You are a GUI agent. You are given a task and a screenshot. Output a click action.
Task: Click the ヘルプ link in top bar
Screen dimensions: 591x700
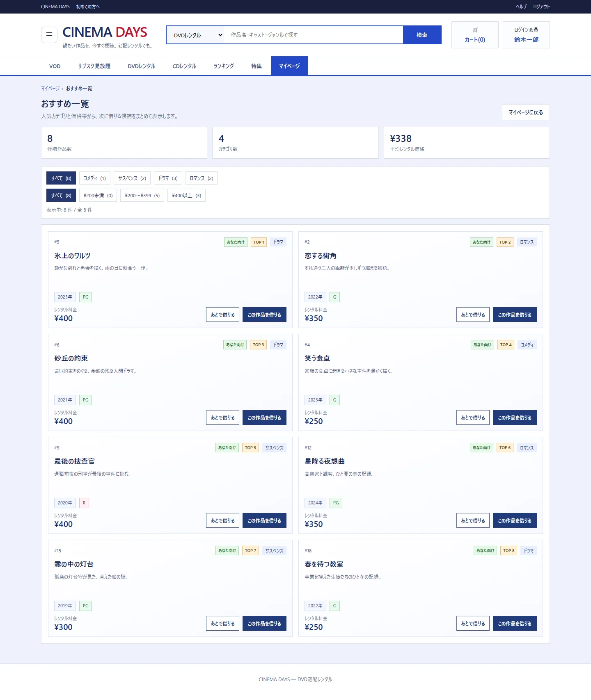[521, 7]
